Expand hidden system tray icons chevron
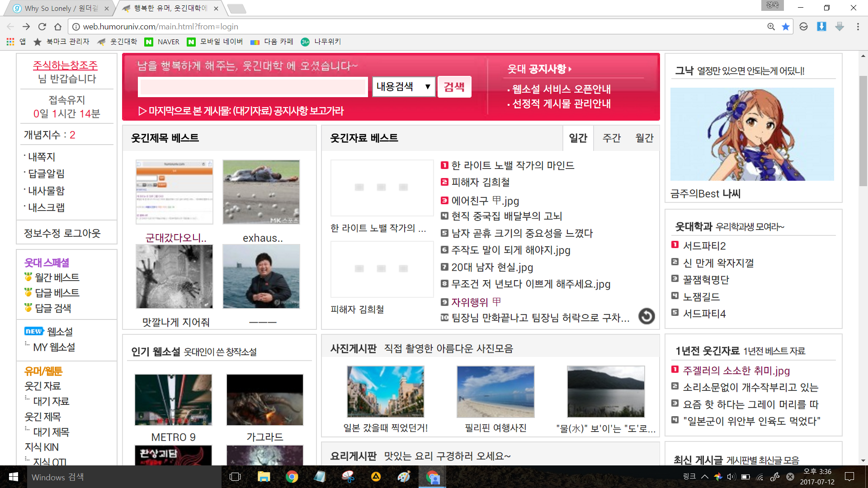Viewport: 868px width, 488px height. (x=704, y=477)
